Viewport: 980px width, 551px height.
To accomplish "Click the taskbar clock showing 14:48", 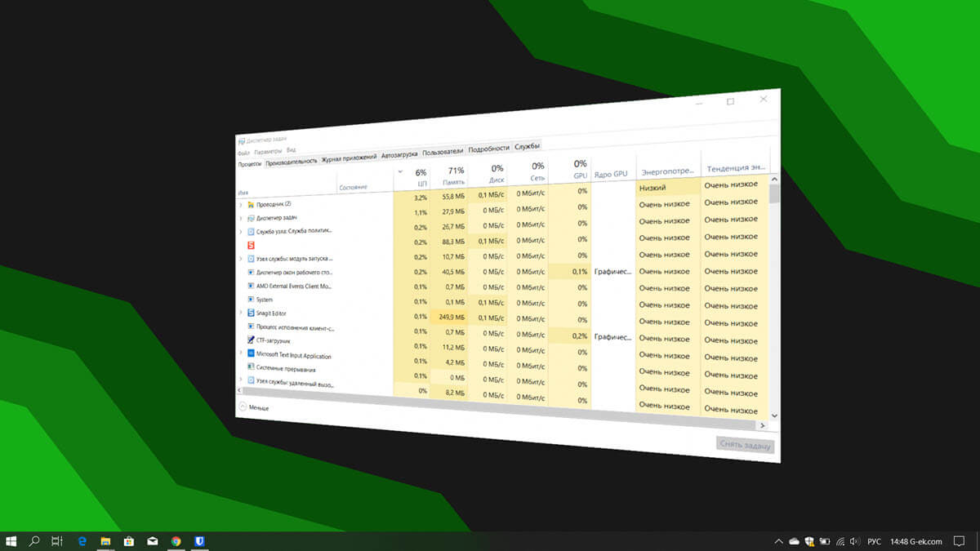I will pos(898,541).
